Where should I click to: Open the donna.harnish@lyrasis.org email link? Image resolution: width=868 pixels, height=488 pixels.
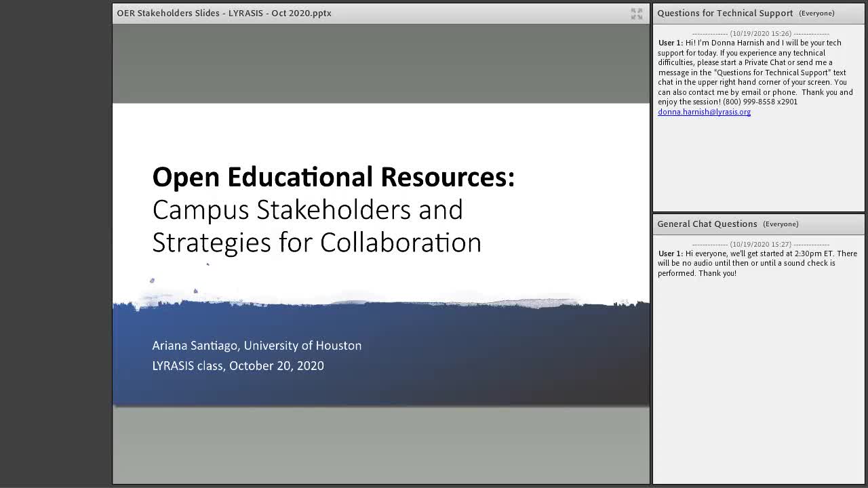pos(704,112)
